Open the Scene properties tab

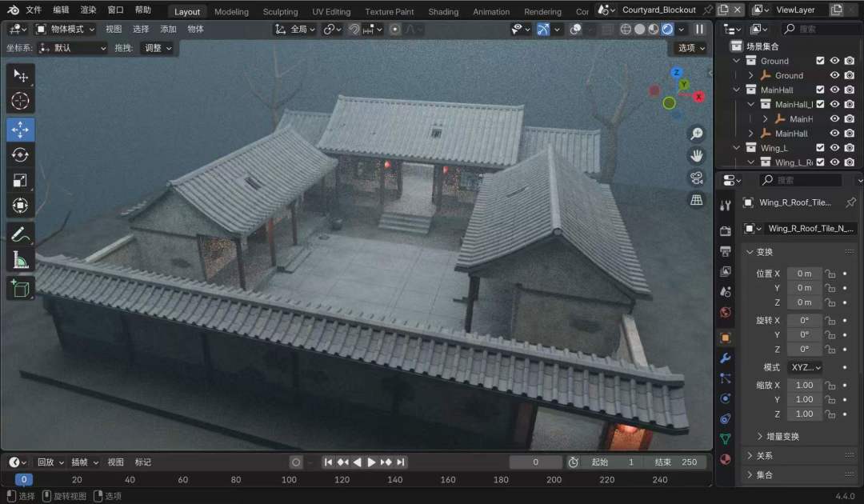tap(726, 292)
